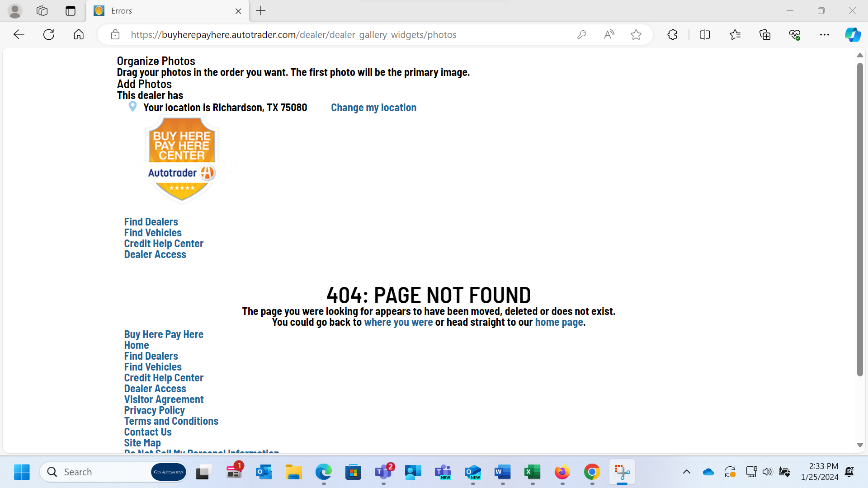Open Copilot sidebar icon
Viewport: 868px width, 488px height.
(853, 35)
